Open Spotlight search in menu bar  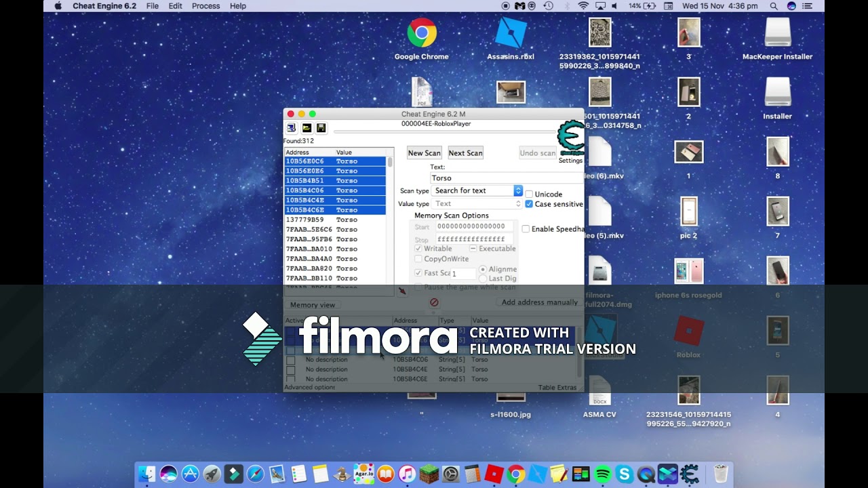click(774, 5)
